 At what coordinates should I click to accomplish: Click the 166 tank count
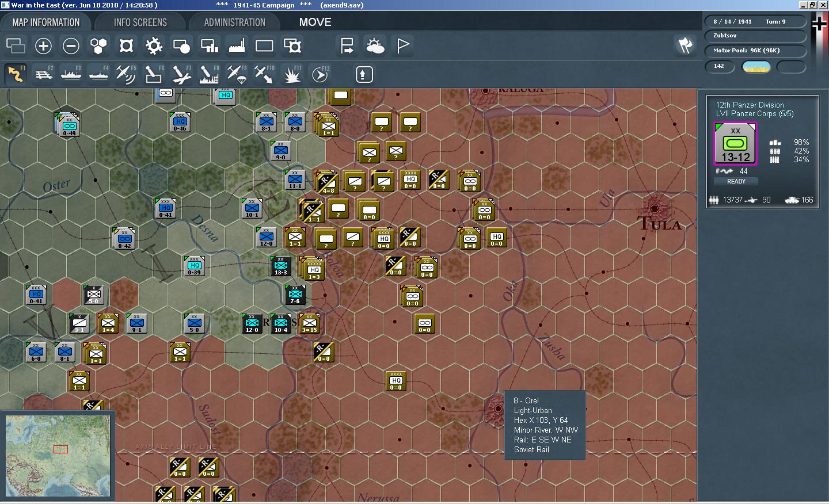(x=807, y=200)
